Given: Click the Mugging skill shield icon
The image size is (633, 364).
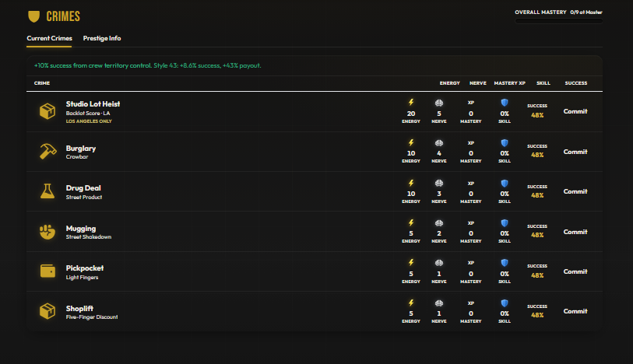Looking at the screenshot, I should pos(505,223).
